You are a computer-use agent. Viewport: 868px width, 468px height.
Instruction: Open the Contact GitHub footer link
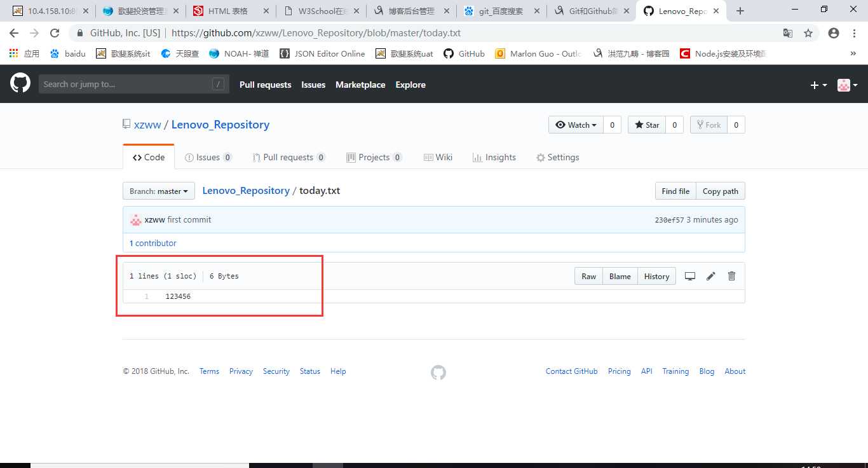tap(572, 371)
